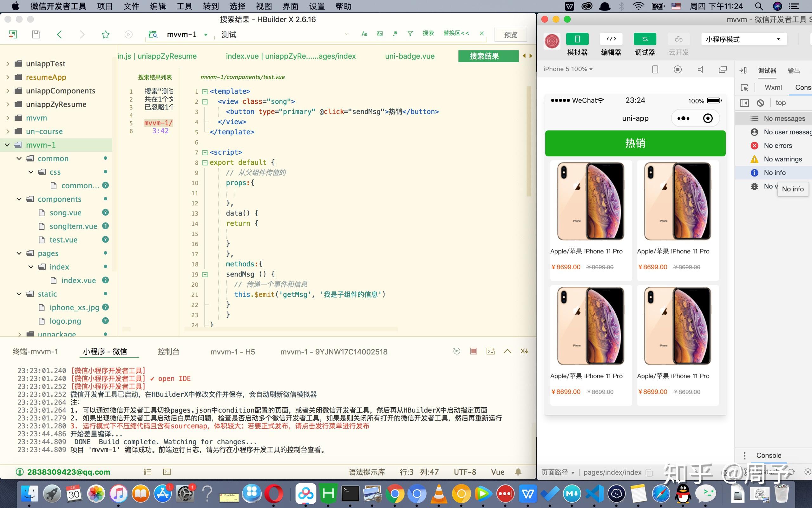
Task: Click the stop icon in the console panel
Action: point(474,351)
